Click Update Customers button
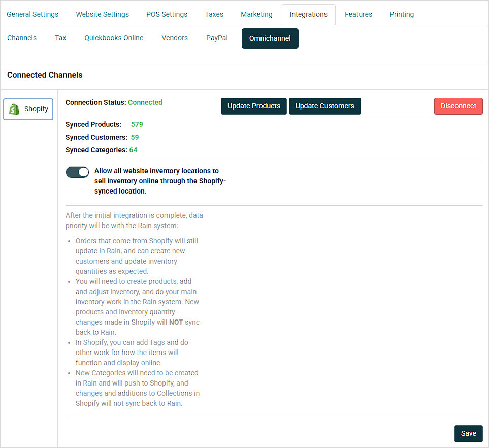489x448 pixels. click(325, 106)
